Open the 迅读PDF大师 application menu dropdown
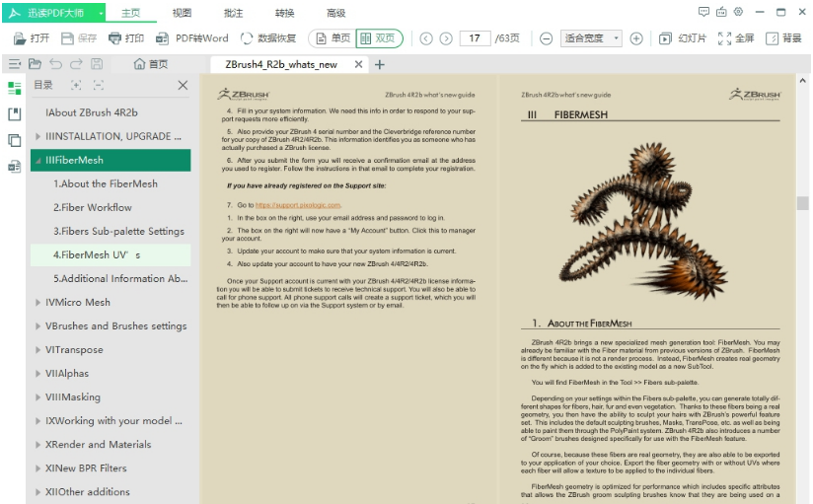Image resolution: width=813 pixels, height=504 pixels. tap(101, 13)
